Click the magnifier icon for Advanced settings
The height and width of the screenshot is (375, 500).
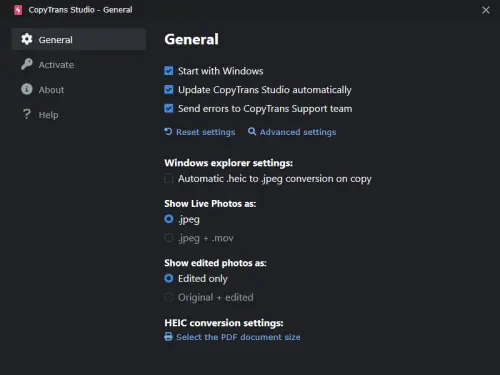(x=252, y=132)
